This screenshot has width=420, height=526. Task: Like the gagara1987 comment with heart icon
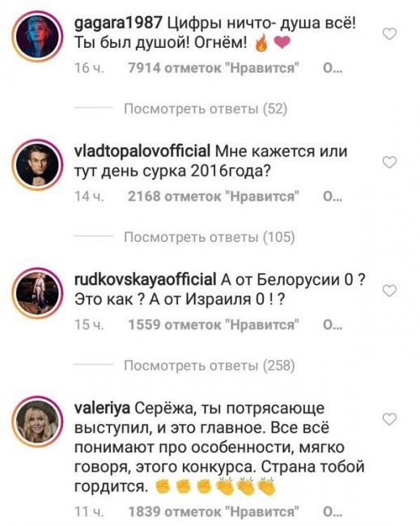click(389, 34)
